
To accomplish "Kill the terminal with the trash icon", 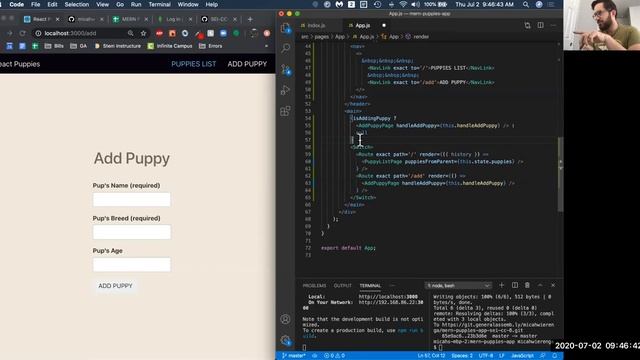I will coord(527,285).
